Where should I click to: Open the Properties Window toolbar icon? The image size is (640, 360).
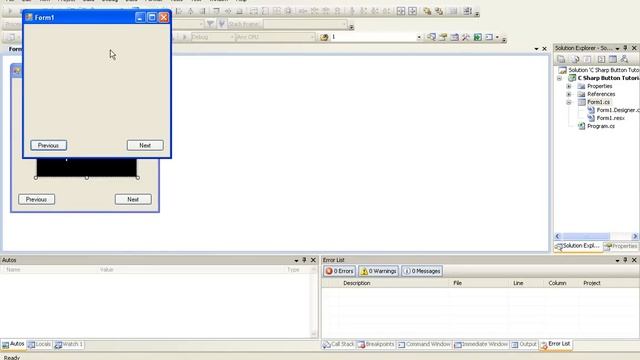443,37
